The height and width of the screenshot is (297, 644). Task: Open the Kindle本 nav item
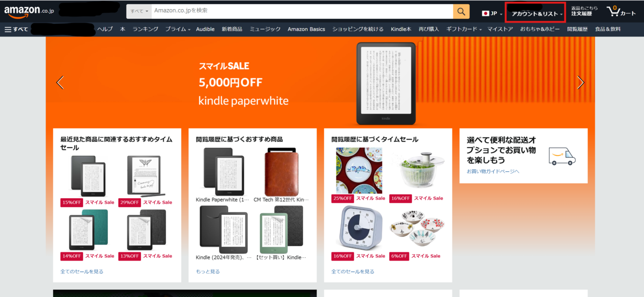401,29
